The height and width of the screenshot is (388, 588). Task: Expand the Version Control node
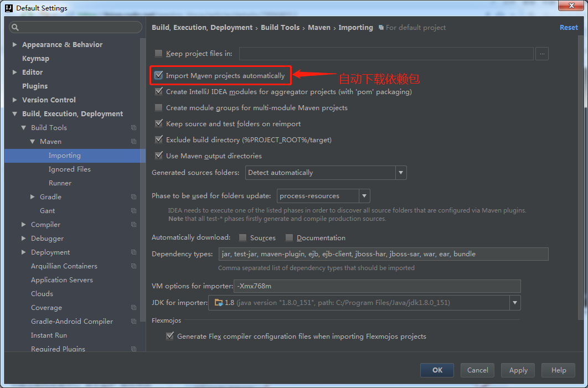pos(14,100)
